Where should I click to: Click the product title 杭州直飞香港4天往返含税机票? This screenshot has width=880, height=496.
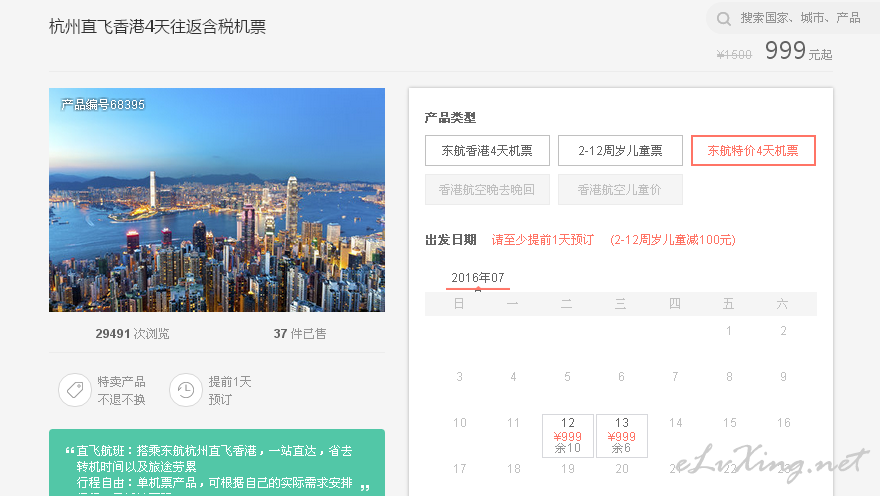click(x=157, y=26)
